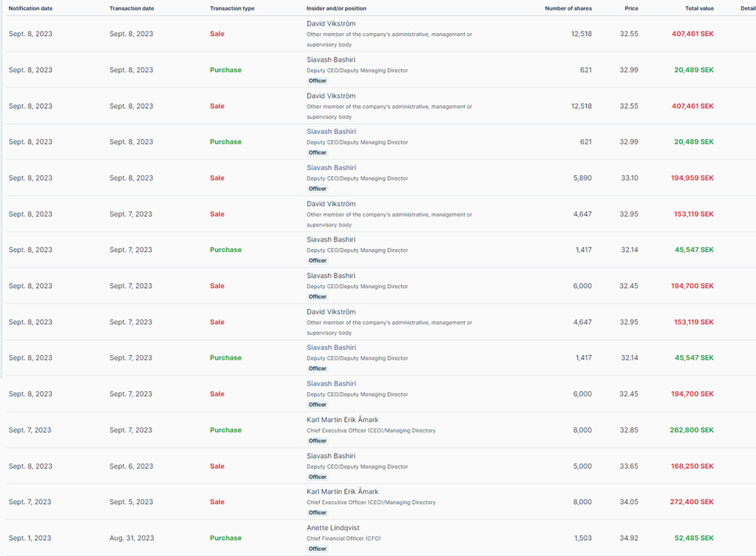Viewport: 756px width, 556px height.
Task: Click the 52,485 SEK total value
Action: pyautogui.click(x=694, y=538)
